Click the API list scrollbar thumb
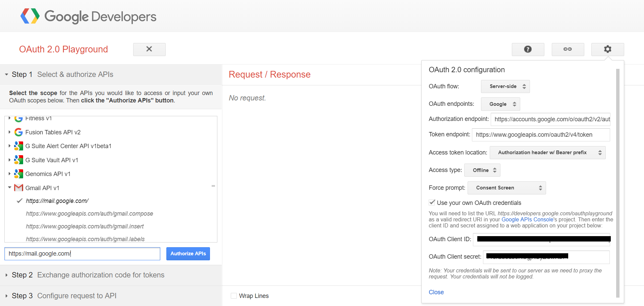This screenshot has height=306, width=644. pos(213,186)
